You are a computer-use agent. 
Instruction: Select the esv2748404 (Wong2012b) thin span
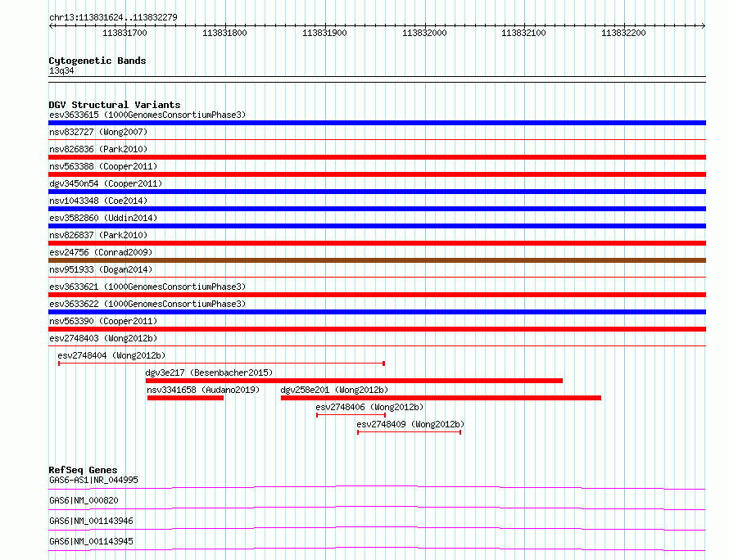[x=221, y=364]
